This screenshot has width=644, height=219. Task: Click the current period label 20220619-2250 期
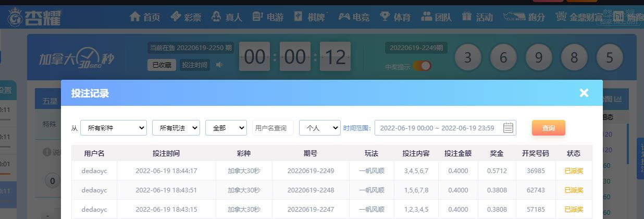pos(190,47)
